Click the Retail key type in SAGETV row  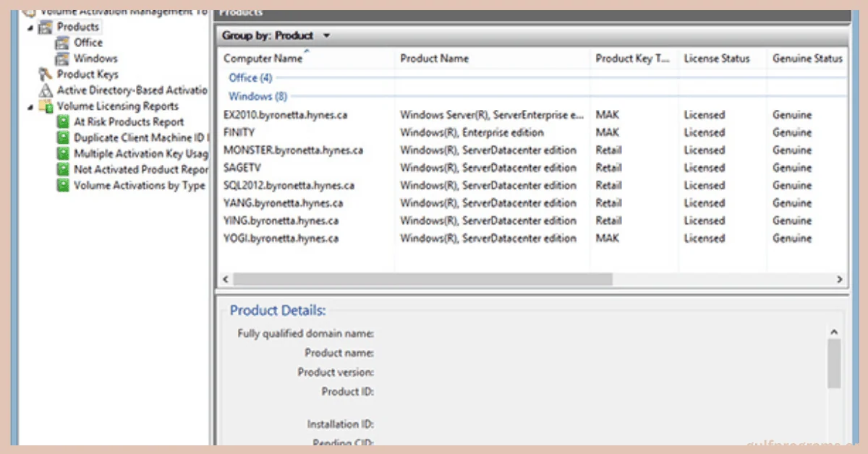click(608, 168)
